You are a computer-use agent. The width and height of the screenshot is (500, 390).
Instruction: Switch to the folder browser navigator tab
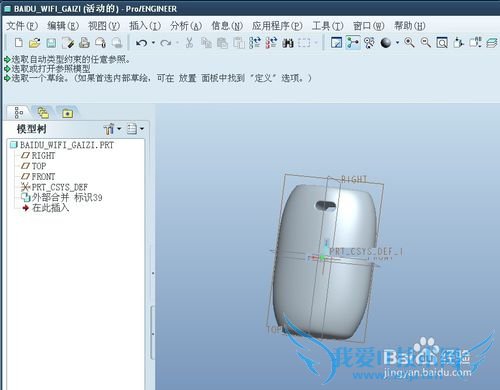pos(43,113)
